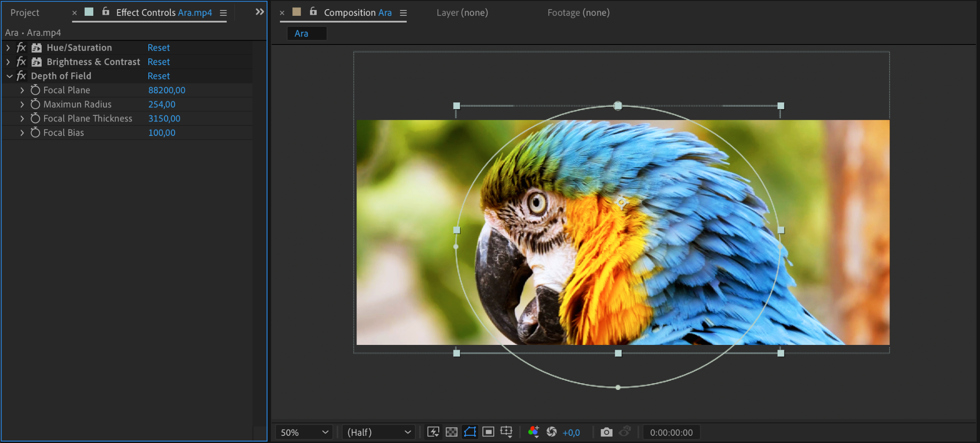Viewport: 980px width, 443px height.
Task: Toggle the transparency grid checkerboard
Action: click(451, 432)
